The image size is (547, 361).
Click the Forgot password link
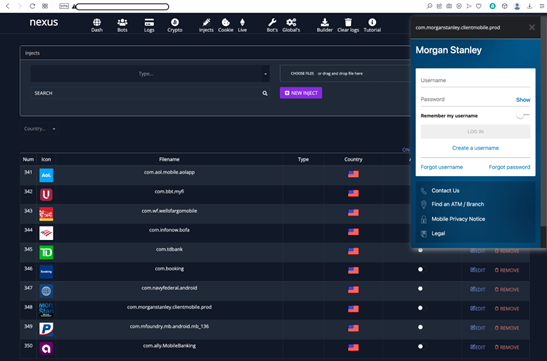point(509,167)
